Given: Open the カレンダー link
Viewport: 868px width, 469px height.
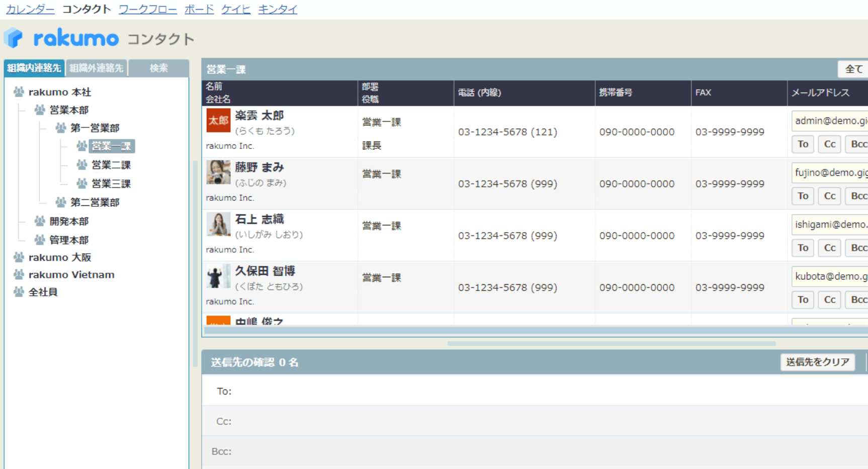Looking at the screenshot, I should 30,9.
